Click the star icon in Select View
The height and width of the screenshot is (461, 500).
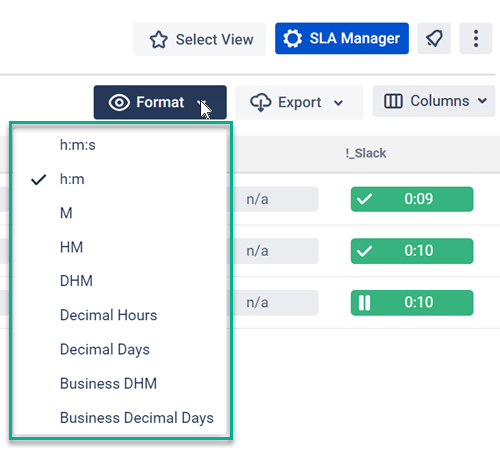[158, 39]
